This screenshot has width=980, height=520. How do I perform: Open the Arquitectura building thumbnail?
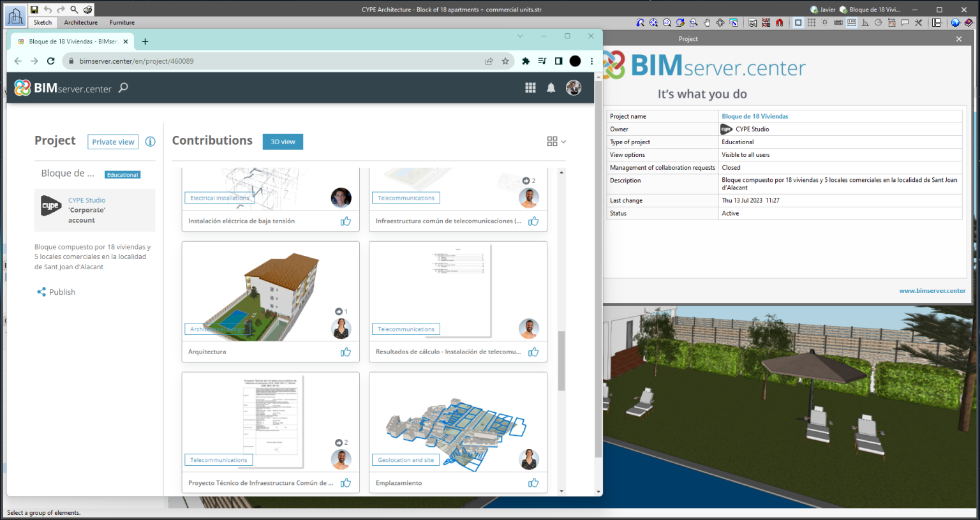(271, 292)
